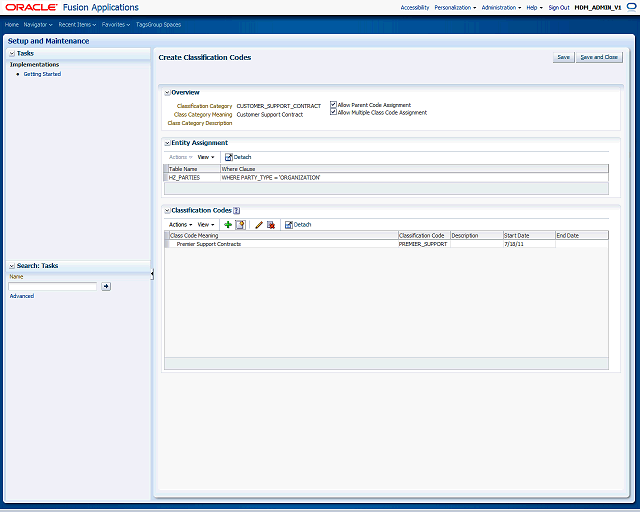Open the Help menu
Viewport: 640px width, 512px height.
pyautogui.click(x=534, y=7)
